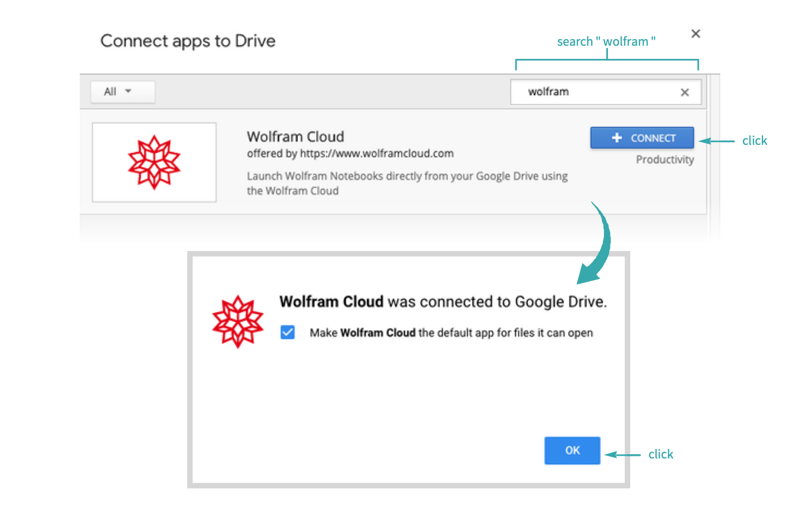The image size is (812, 514).
Task: Click the Connect apps to Drive heading
Action: point(188,41)
